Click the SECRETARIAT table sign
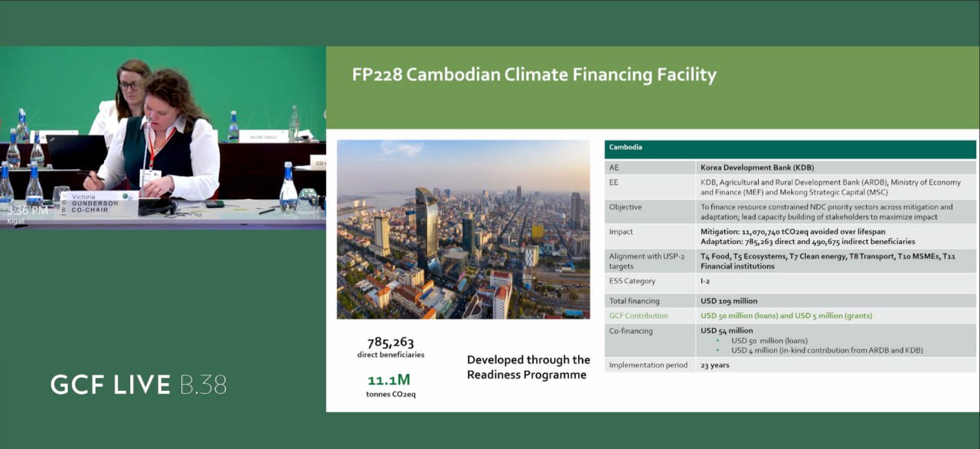The width and height of the screenshot is (980, 449). tap(263, 136)
